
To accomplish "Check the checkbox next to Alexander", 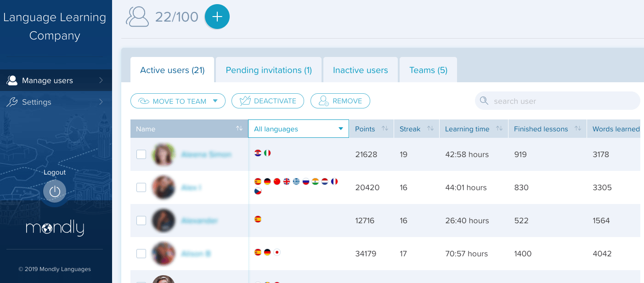I will tap(141, 221).
